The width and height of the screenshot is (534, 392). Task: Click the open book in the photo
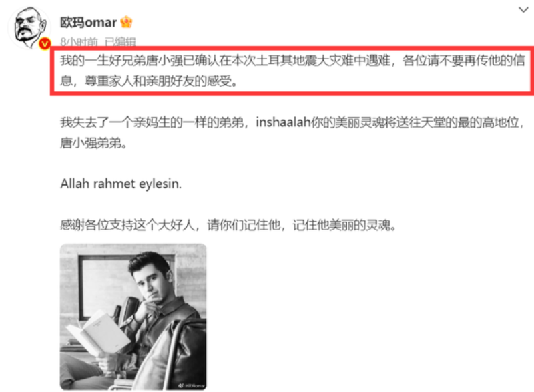click(98, 333)
